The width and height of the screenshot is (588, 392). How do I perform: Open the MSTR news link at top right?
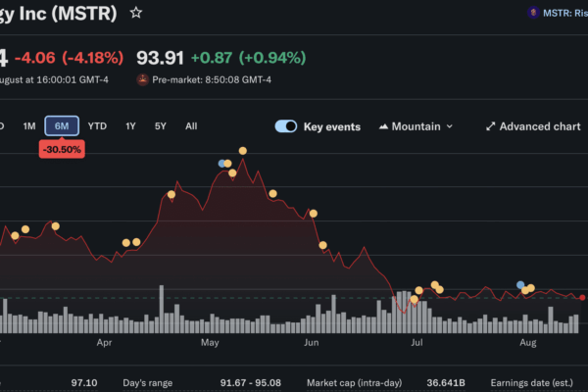[565, 13]
